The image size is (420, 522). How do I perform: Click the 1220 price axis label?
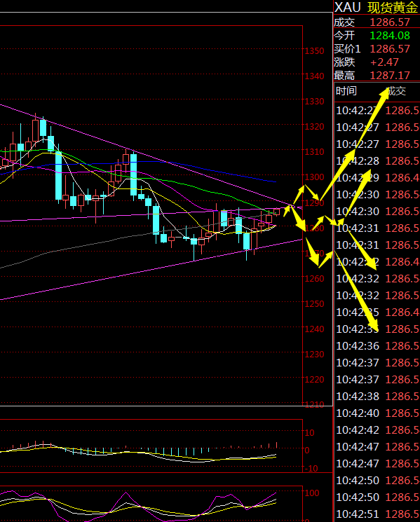(x=314, y=380)
